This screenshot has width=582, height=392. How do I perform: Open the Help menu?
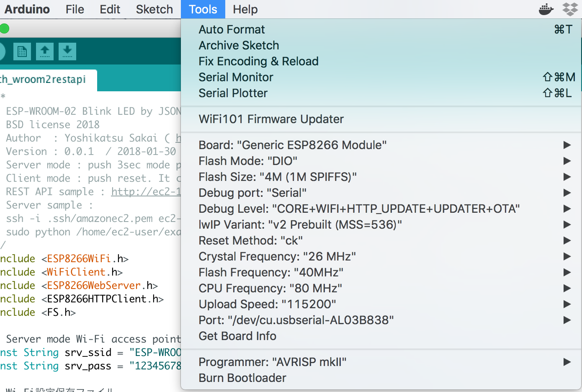tap(245, 9)
